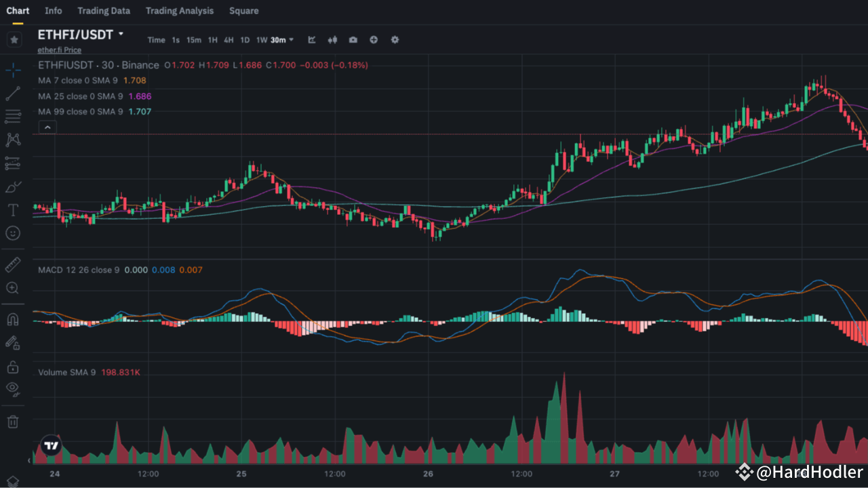868x488 pixels.
Task: Open the emoji sticker tool
Action: tap(13, 233)
